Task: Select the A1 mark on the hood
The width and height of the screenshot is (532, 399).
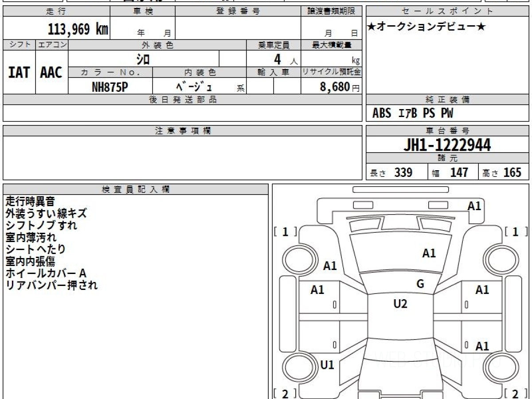Action: [429, 253]
